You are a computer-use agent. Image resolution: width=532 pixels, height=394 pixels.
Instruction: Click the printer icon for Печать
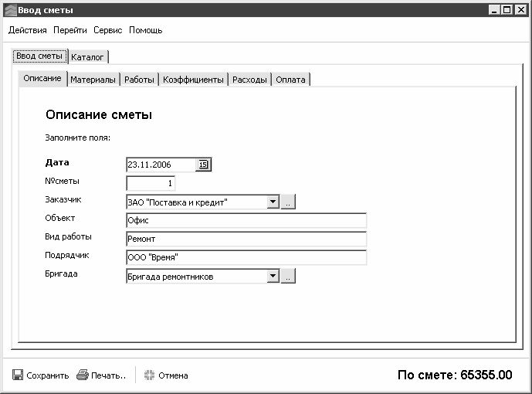point(82,375)
